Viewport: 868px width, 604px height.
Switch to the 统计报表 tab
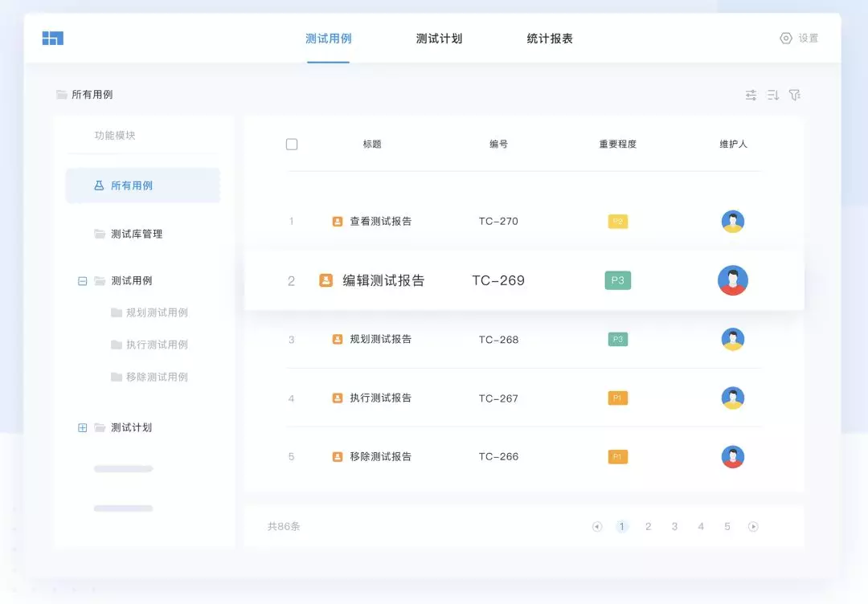point(550,39)
